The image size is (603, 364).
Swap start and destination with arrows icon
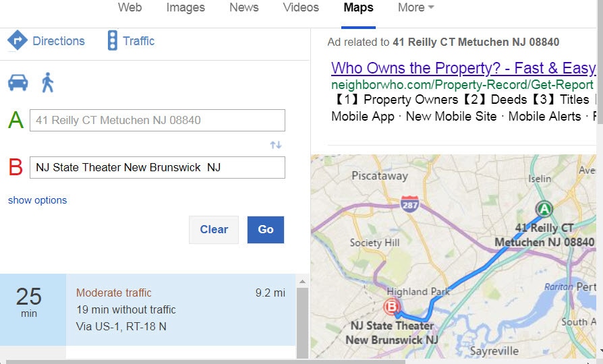276,145
